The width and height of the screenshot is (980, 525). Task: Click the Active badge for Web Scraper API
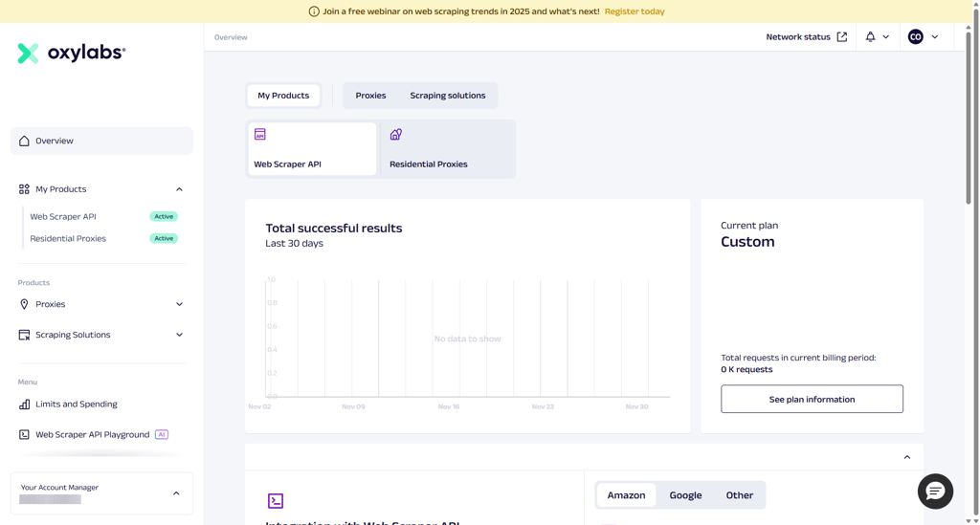point(164,217)
